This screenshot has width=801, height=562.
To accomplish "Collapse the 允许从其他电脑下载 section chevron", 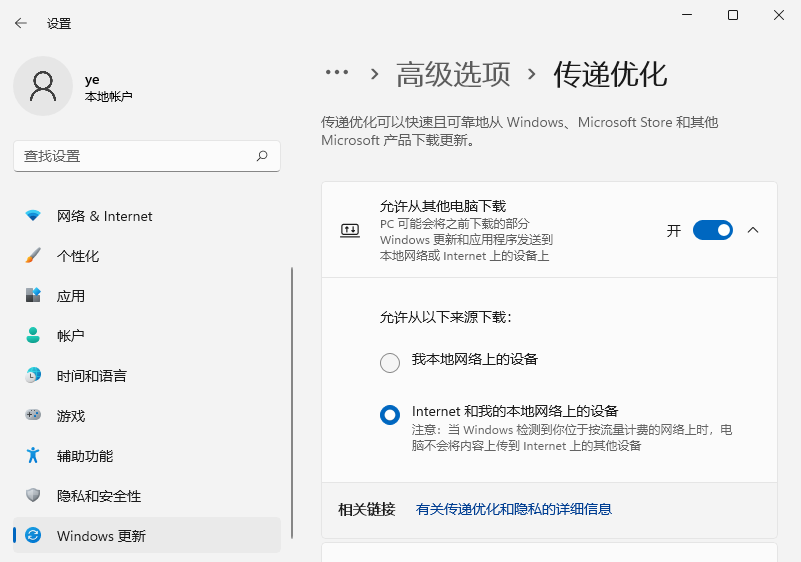I will [x=754, y=230].
